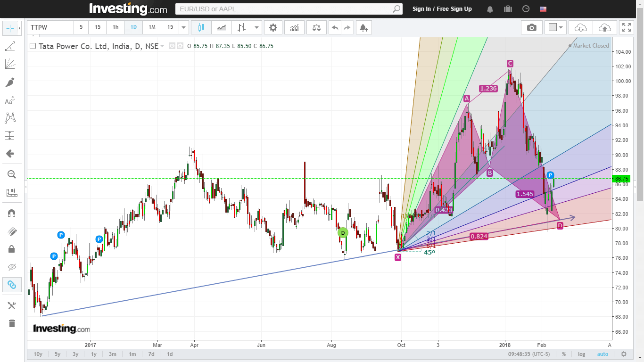
Task: Select the 5-minute interval
Action: click(81, 27)
